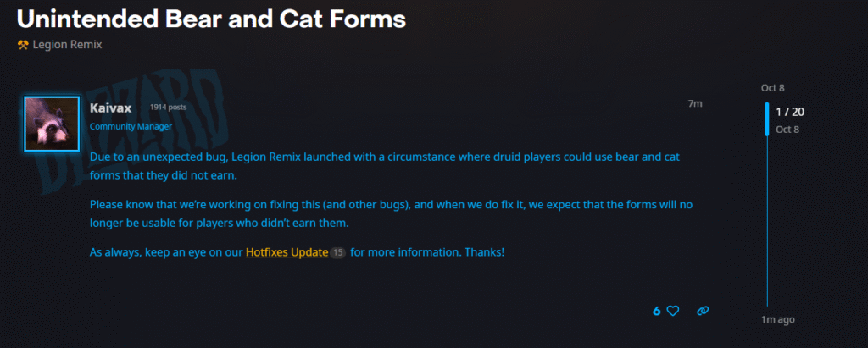Open Kaivax's avatar picture

pos(52,123)
